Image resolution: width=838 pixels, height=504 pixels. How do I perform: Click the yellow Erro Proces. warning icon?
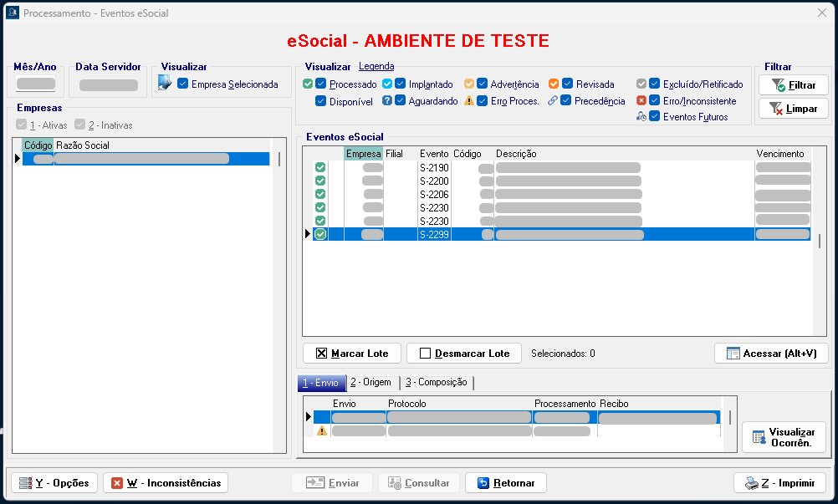469,101
